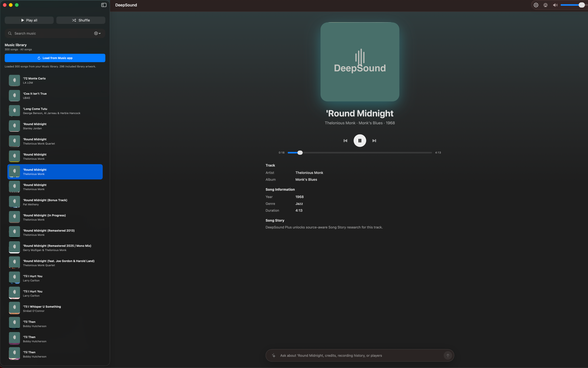The height and width of the screenshot is (368, 588).
Task: Click artwork for 'Round Midnight (Remastered 2013)
Action: (x=14, y=232)
